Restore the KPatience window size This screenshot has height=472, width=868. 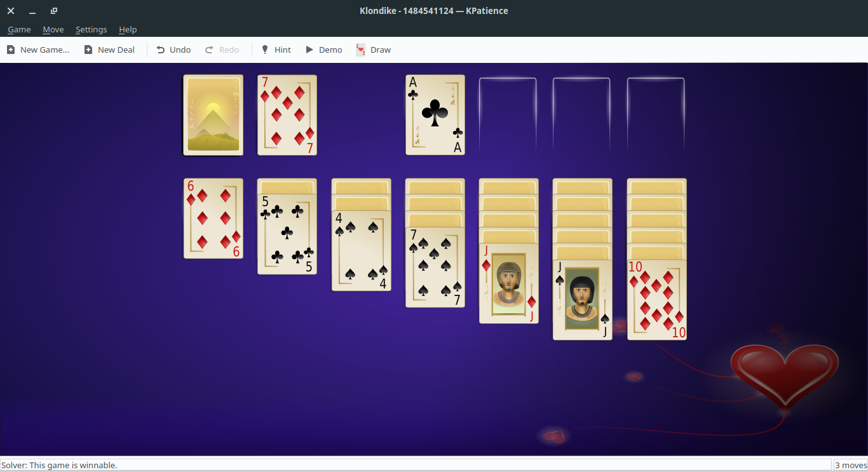point(54,11)
